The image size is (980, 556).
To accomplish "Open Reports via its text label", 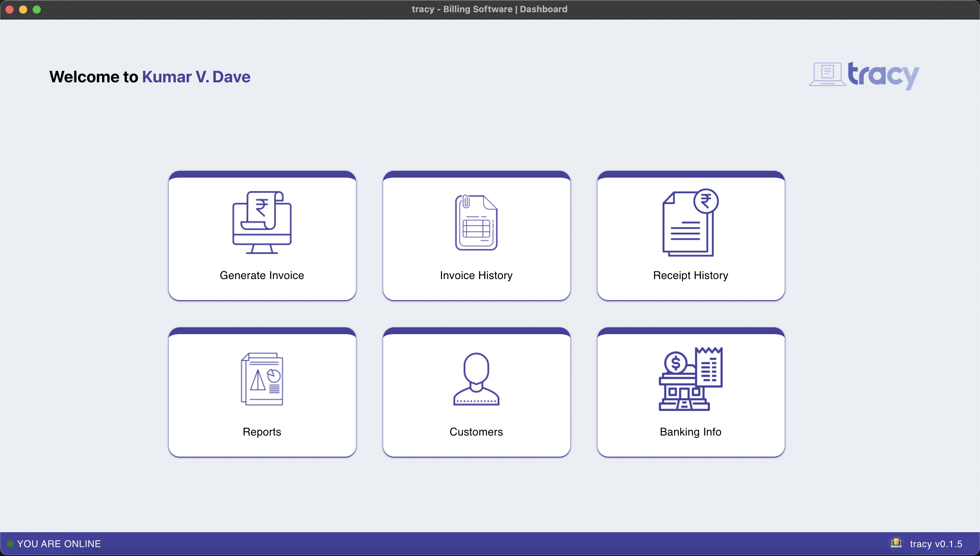I will pos(262,432).
